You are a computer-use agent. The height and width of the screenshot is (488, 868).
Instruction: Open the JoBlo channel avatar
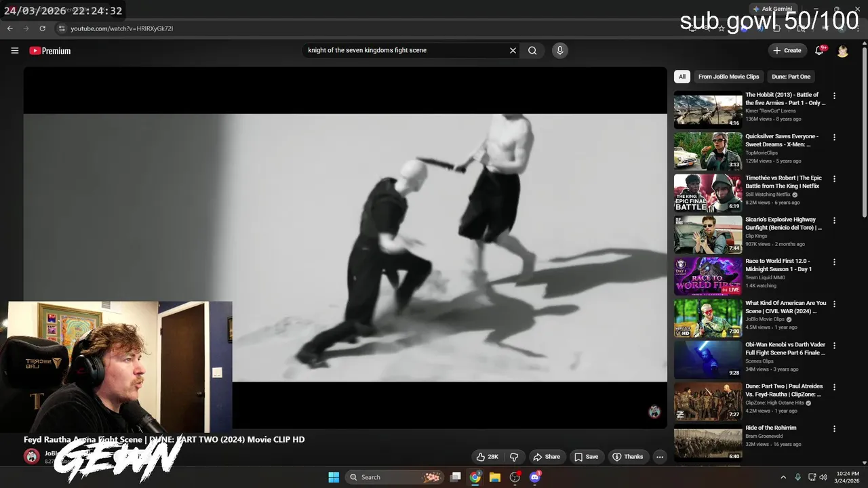(32, 456)
